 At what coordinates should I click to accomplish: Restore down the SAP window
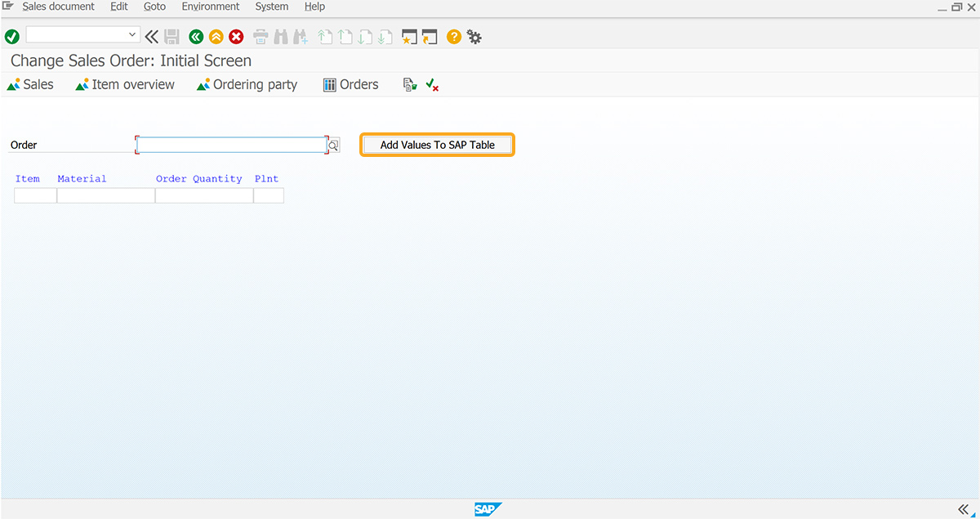[x=956, y=7]
